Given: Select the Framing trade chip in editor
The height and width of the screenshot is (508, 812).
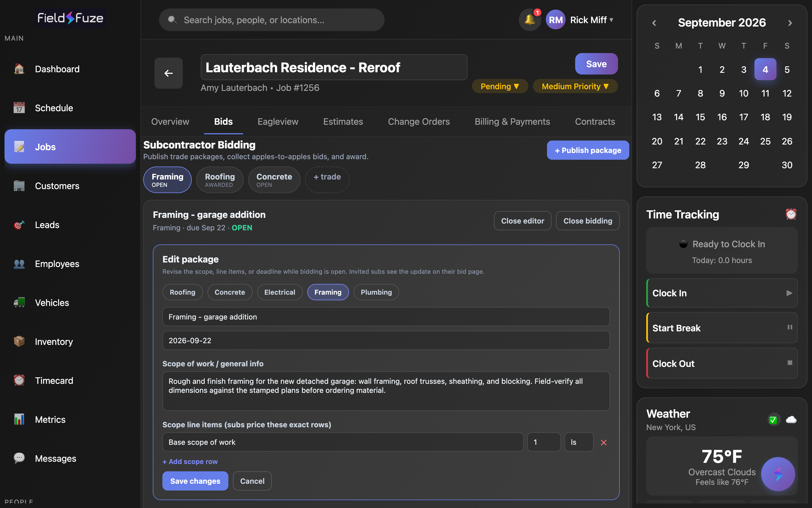Looking at the screenshot, I should (x=328, y=292).
